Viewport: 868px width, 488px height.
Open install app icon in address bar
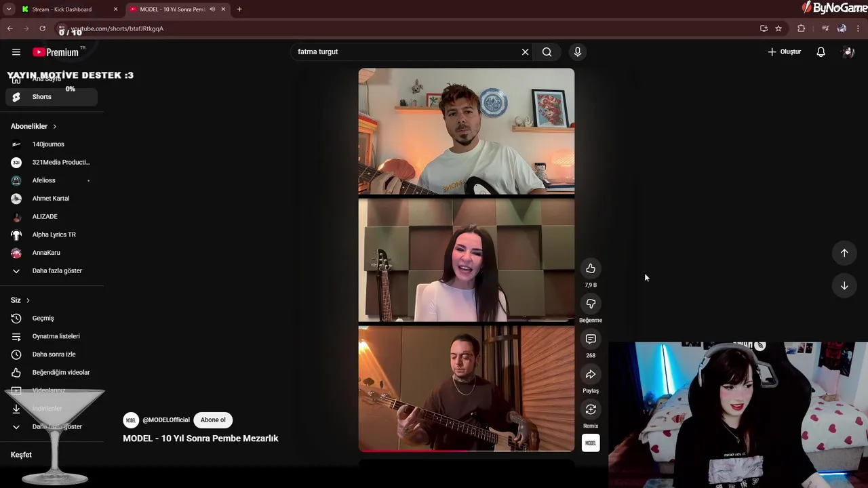tap(764, 28)
